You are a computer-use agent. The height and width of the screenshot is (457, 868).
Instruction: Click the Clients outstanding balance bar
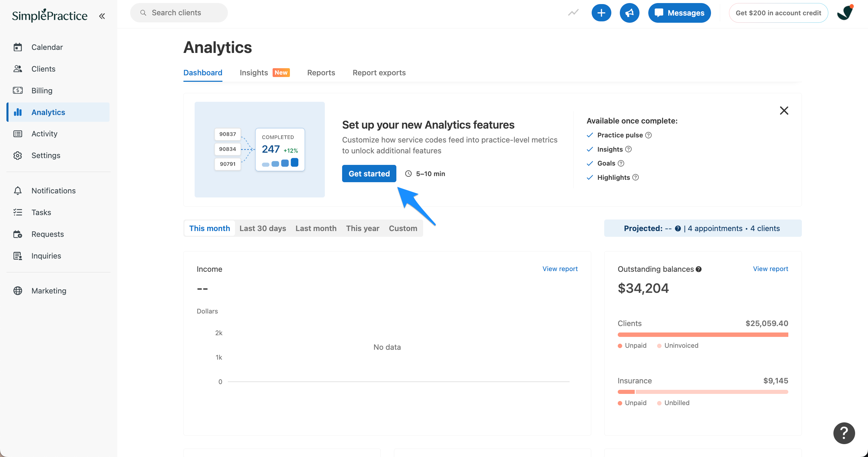[x=703, y=335]
